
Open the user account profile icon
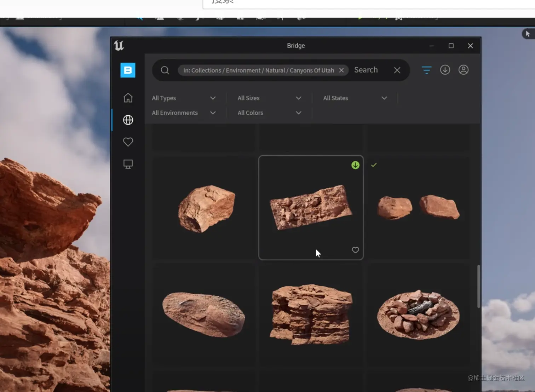point(463,70)
